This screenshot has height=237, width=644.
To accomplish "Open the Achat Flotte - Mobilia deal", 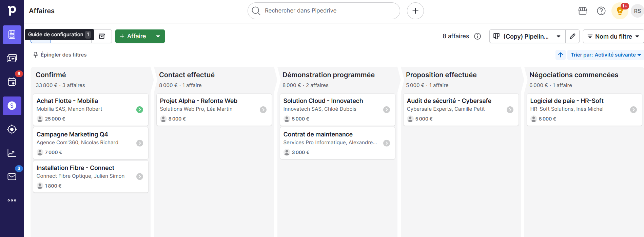I will pos(67,101).
